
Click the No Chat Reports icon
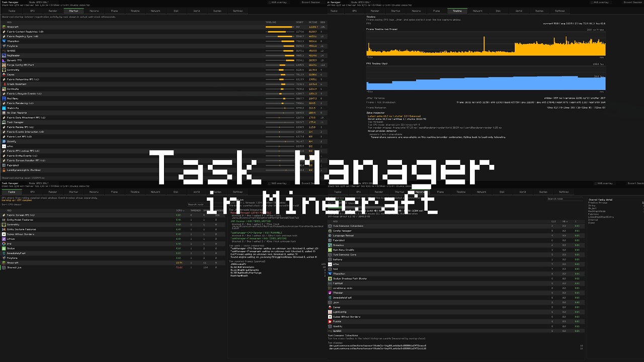point(4,113)
